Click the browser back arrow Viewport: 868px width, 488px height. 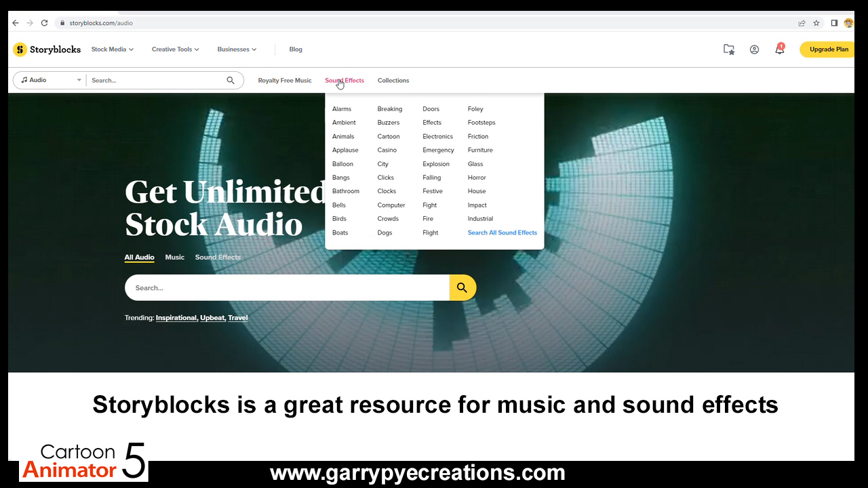(x=16, y=23)
